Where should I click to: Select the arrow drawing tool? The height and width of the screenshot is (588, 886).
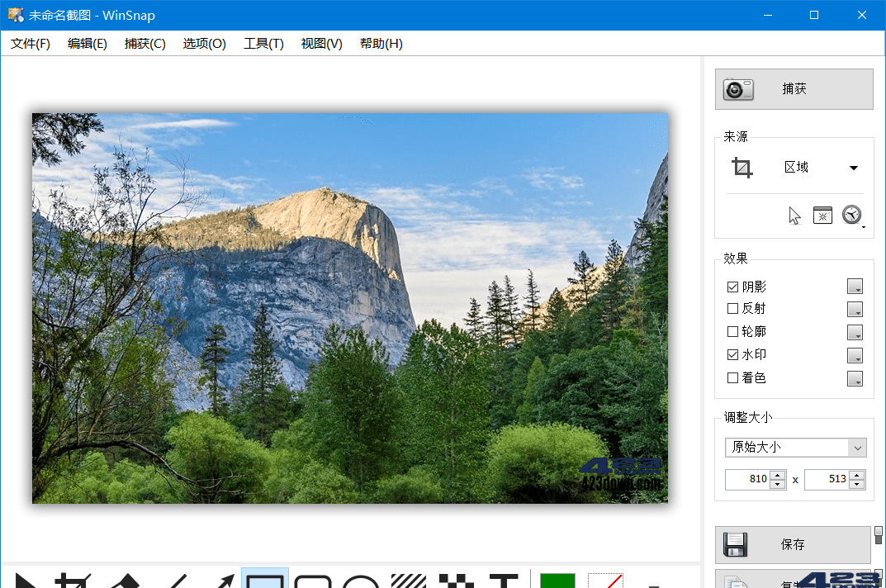click(x=225, y=580)
